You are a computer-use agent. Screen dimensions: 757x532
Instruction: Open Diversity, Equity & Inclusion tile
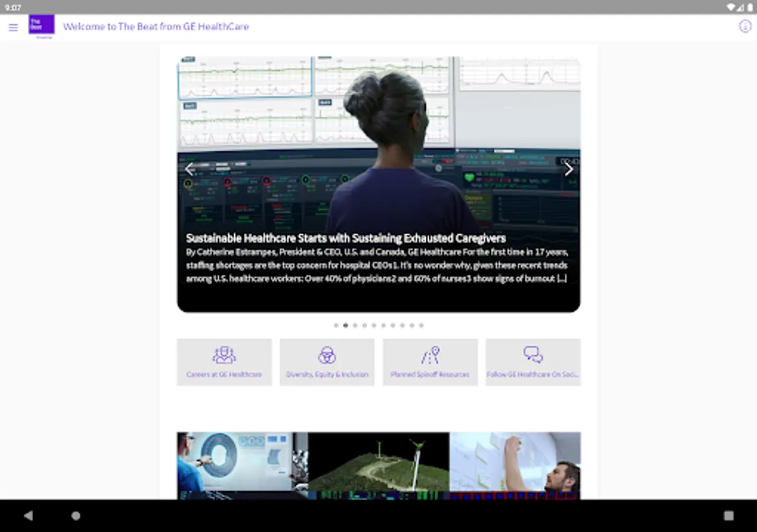327,362
